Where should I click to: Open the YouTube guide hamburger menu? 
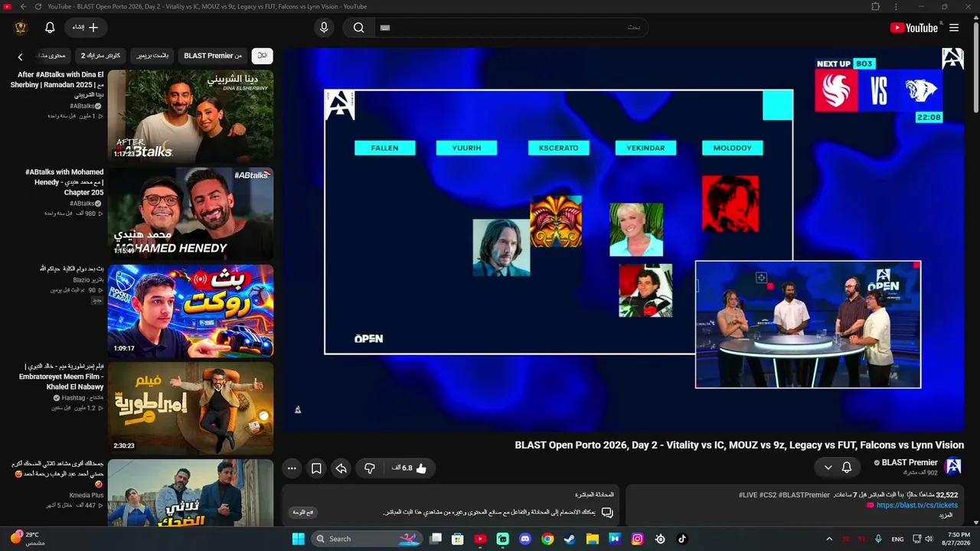pos(954,28)
